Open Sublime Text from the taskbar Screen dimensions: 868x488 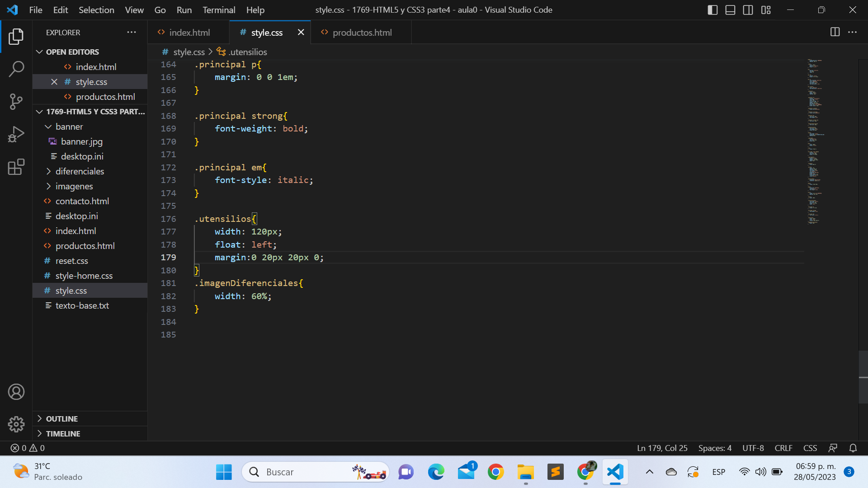pos(556,472)
